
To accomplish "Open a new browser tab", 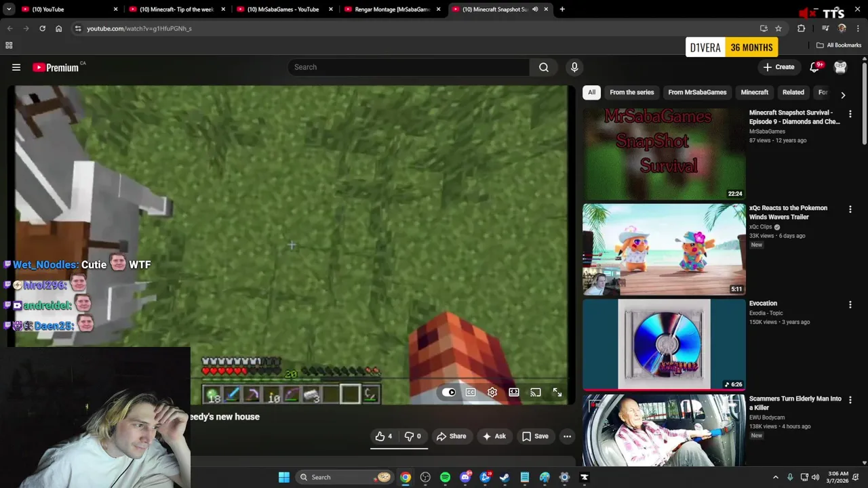I will click(562, 9).
